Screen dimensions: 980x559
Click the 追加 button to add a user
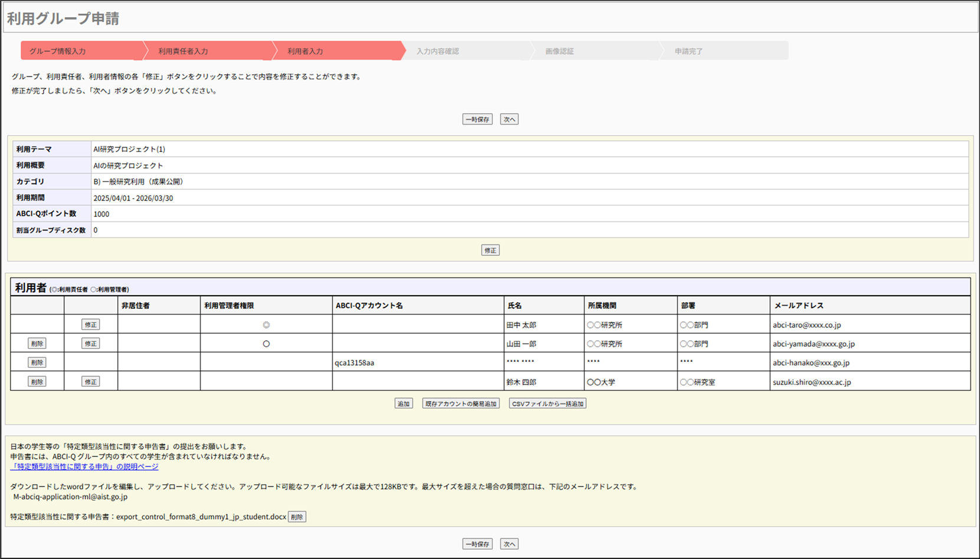[403, 404]
